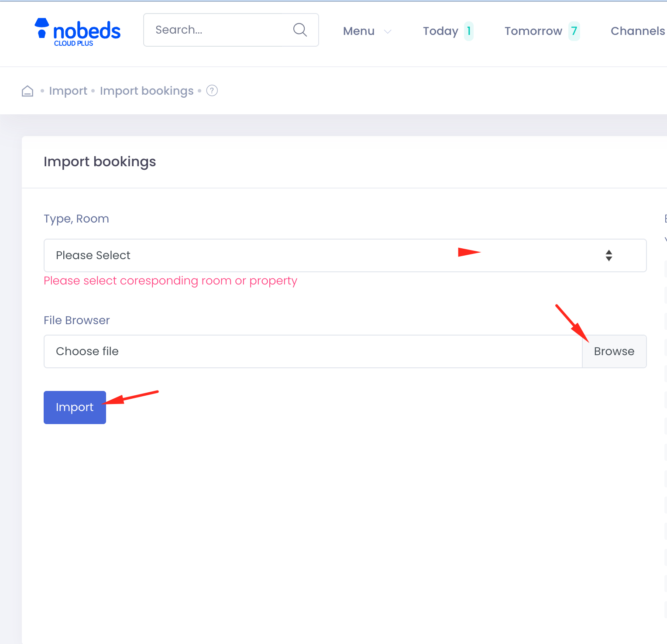
Task: Click the Tomorrow count badge
Action: [574, 31]
